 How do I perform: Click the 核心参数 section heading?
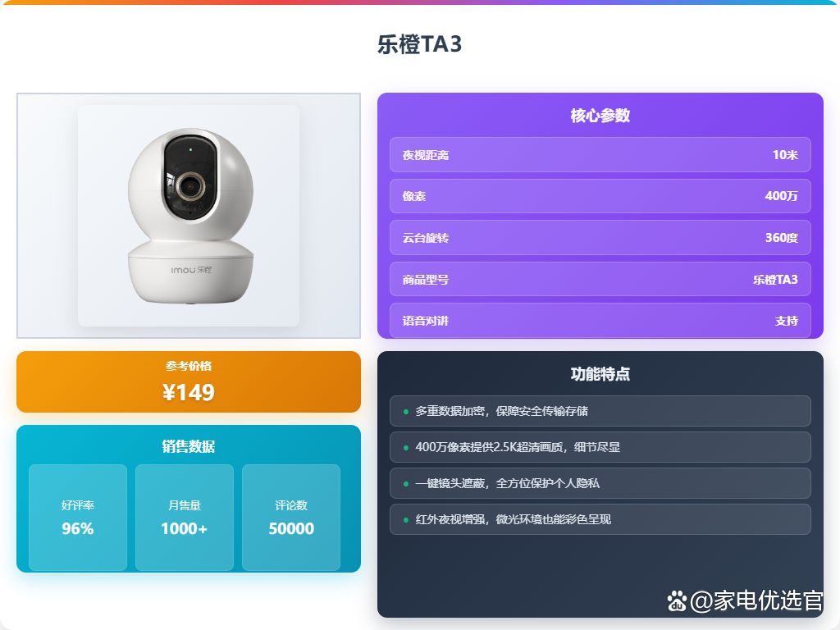[x=600, y=116]
